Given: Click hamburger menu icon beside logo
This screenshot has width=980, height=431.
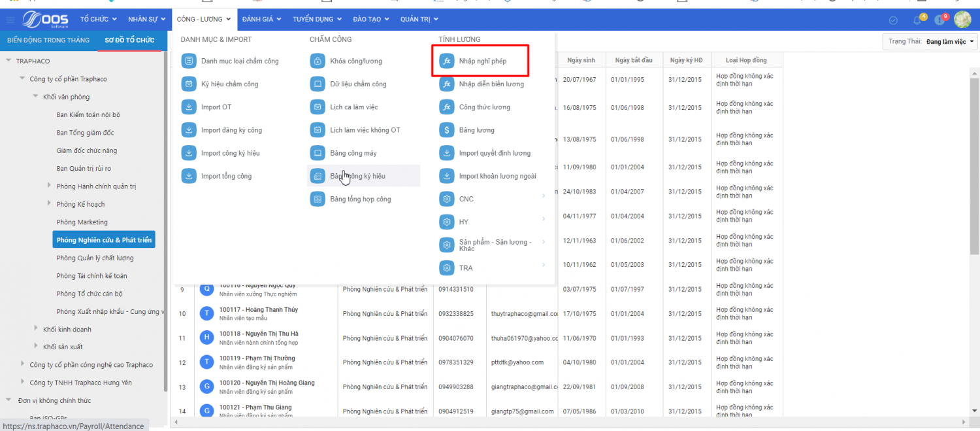Looking at the screenshot, I should [10, 20].
